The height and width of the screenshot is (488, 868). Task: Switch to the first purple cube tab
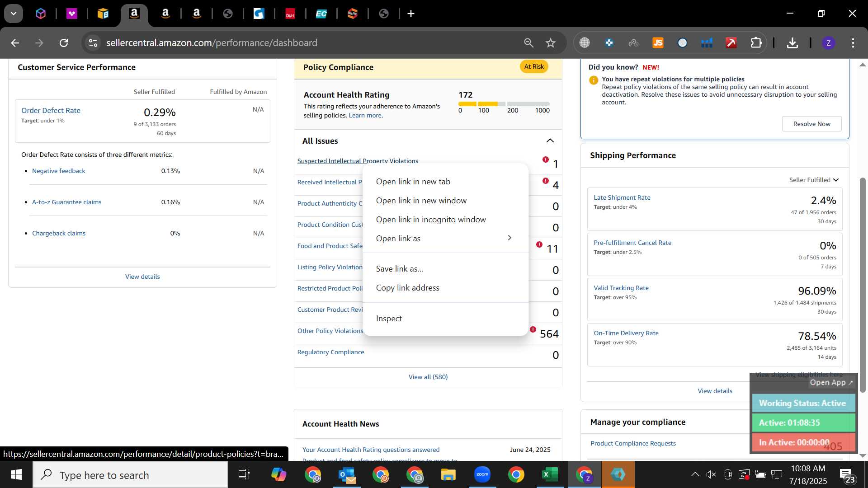tap(41, 14)
